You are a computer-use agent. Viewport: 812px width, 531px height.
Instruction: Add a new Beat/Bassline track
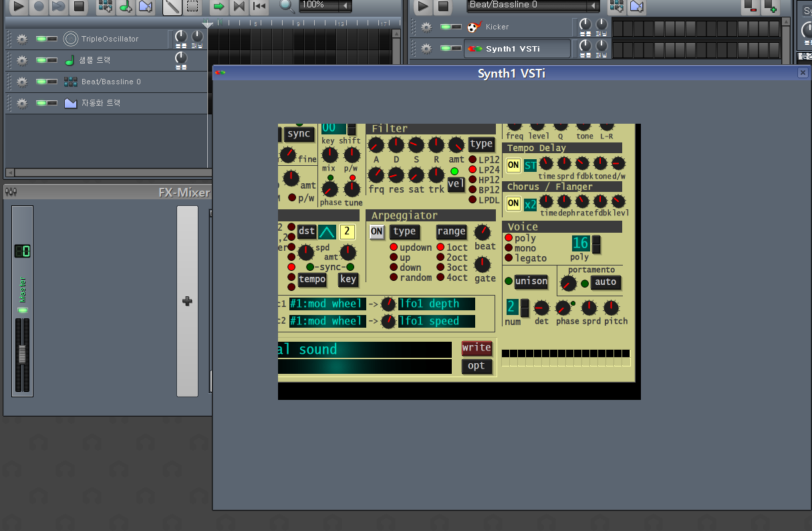click(x=105, y=8)
